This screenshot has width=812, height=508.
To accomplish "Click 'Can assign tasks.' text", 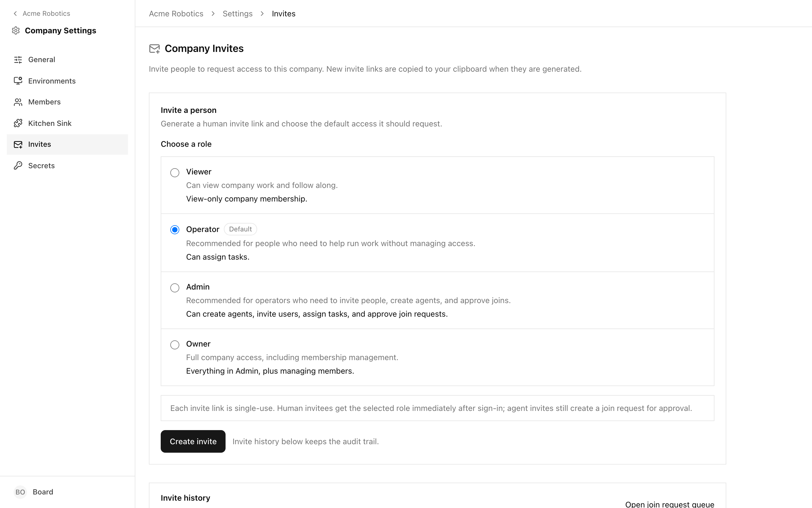I will tap(218, 257).
